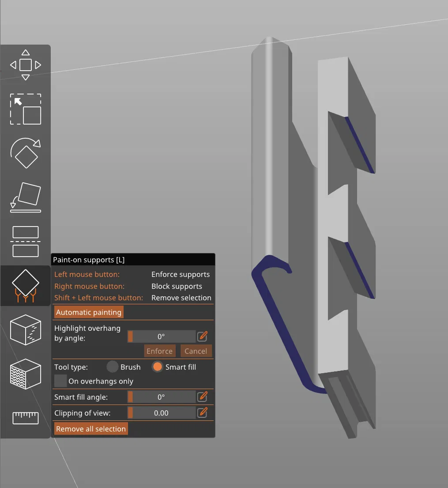Click the 'Tool type:' label
This screenshot has width=448, height=488.
(x=71, y=367)
